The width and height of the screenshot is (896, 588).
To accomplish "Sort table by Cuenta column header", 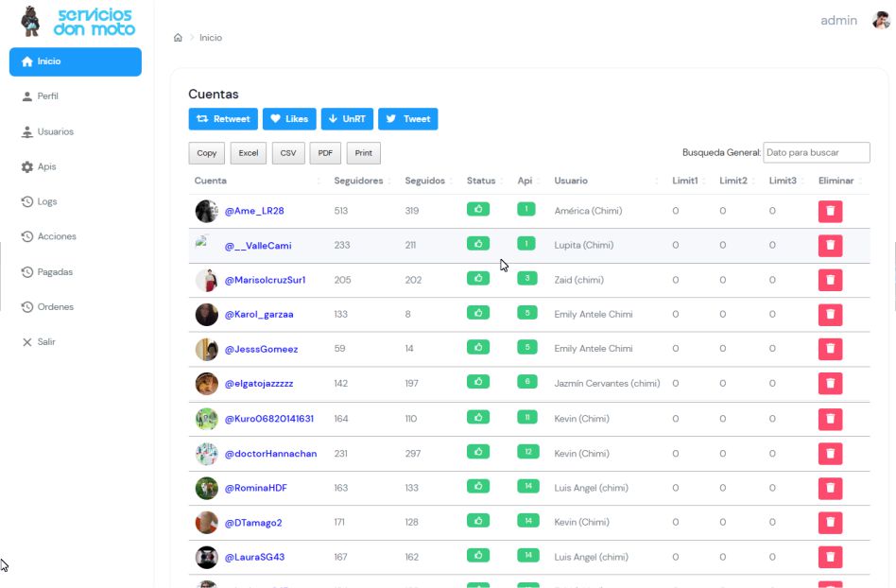I will tap(211, 181).
